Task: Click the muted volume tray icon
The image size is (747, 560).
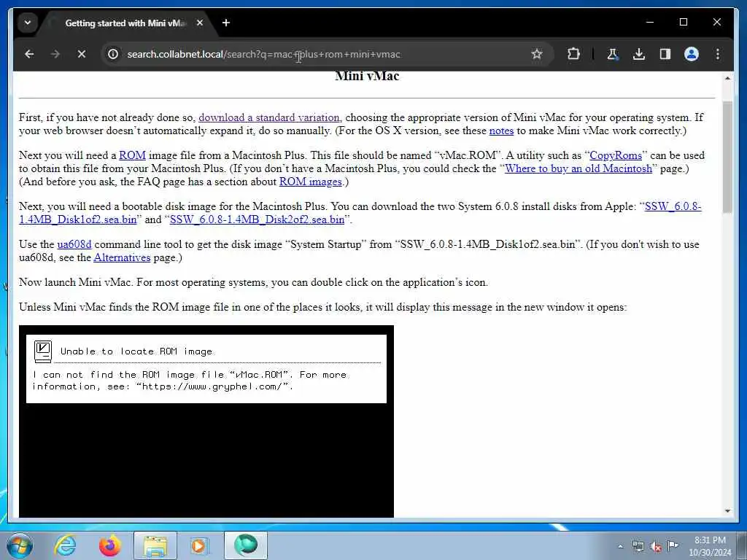Action: coord(656,547)
